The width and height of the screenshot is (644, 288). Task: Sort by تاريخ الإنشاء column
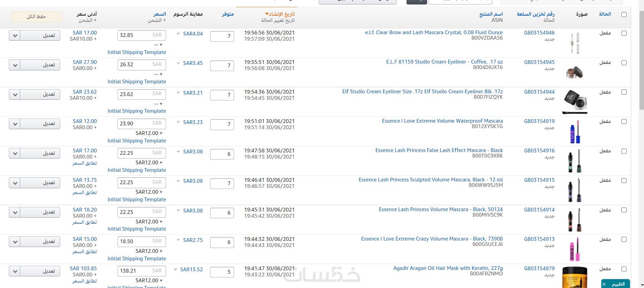282,14
